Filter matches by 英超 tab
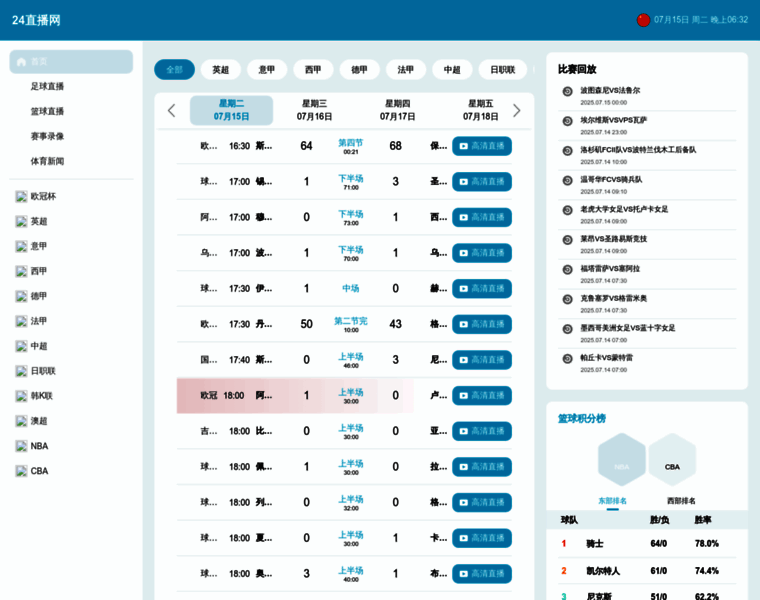The width and height of the screenshot is (760, 600). (x=220, y=70)
